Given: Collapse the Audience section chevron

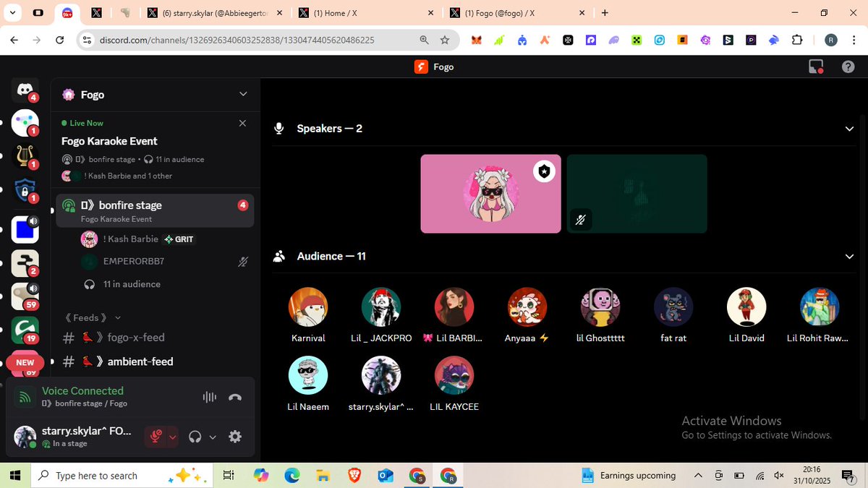Looking at the screenshot, I should tap(849, 256).
